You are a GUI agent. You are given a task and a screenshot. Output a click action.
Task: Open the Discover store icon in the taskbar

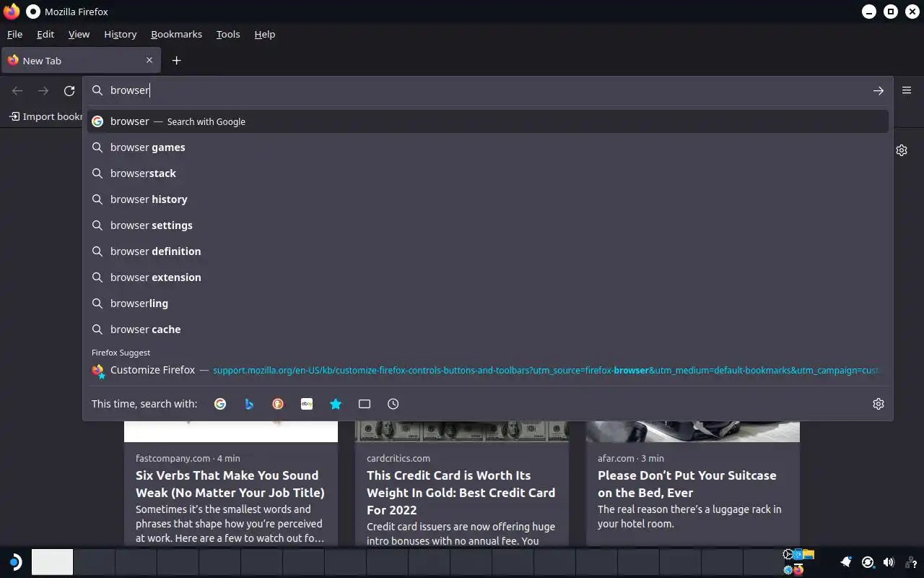[798, 554]
